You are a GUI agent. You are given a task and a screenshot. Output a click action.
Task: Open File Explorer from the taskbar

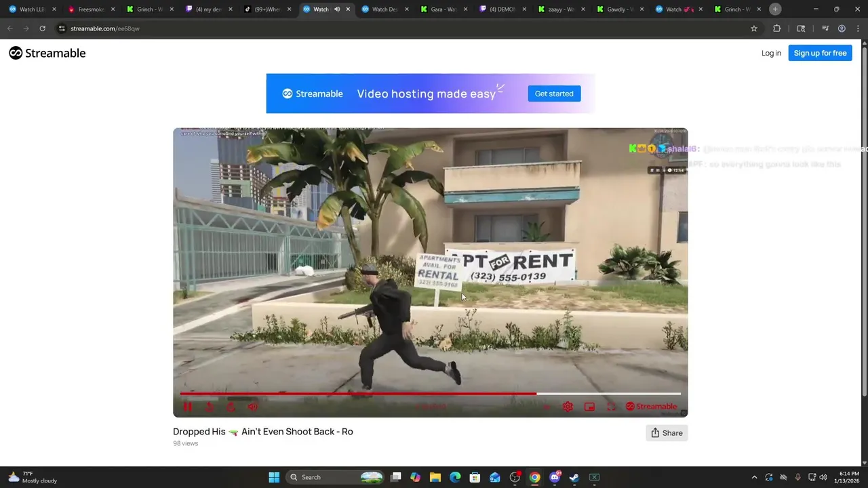[435, 477]
